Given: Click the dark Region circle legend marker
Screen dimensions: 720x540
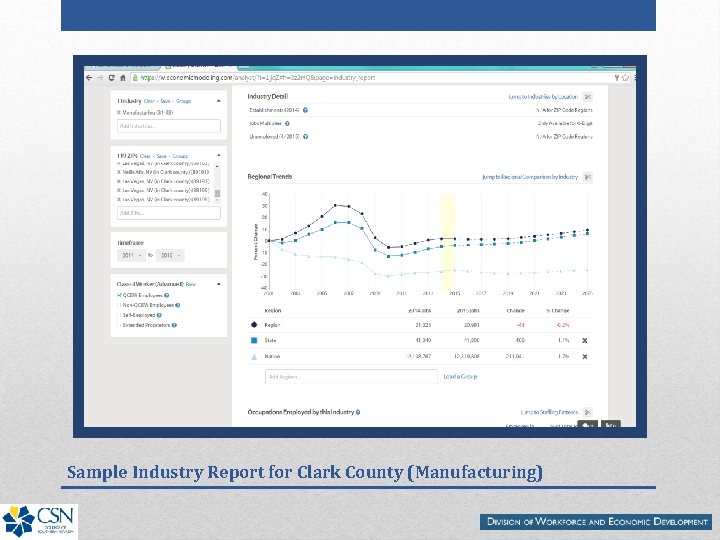Looking at the screenshot, I should click(x=254, y=325).
